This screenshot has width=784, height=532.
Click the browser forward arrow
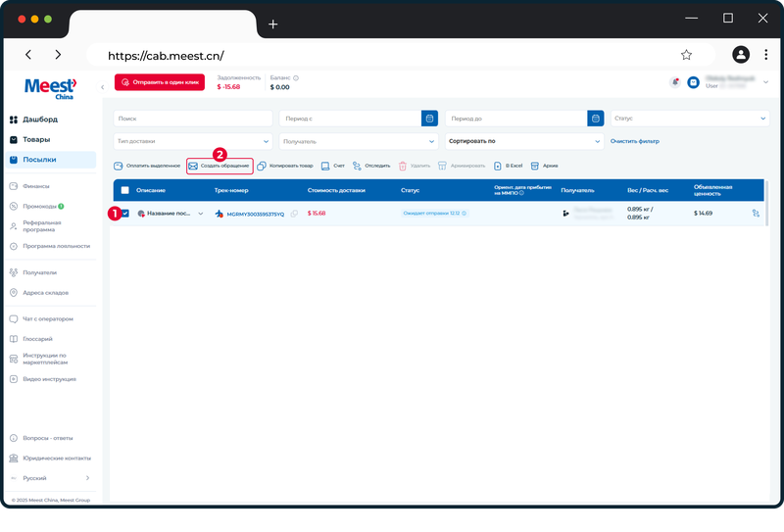pyautogui.click(x=58, y=55)
